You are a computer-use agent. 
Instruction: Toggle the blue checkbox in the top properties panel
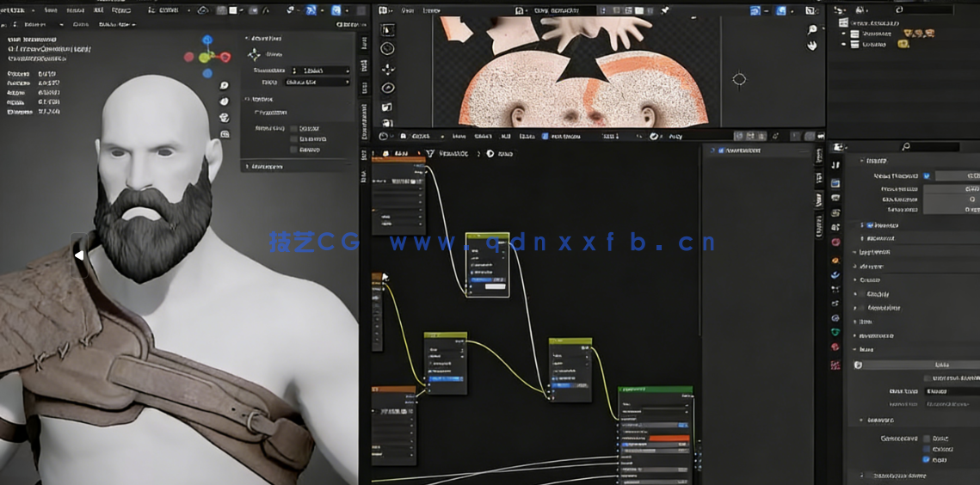click(x=927, y=176)
